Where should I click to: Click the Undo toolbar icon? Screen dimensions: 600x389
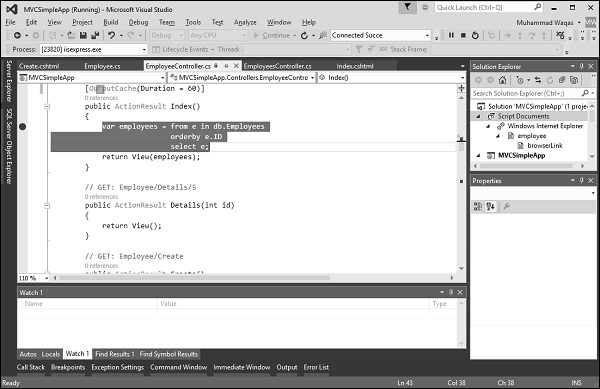point(111,36)
